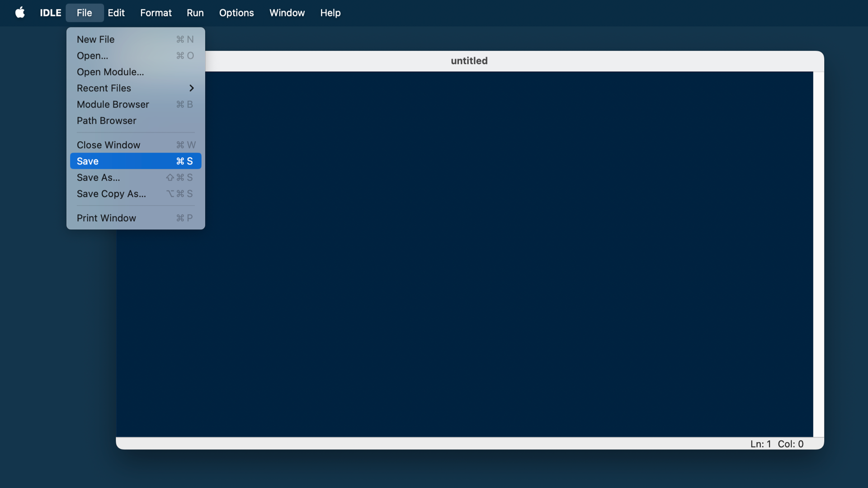Screen dimensions: 868x488
Task: Expand the Recent Files submenu
Action: (x=104, y=88)
